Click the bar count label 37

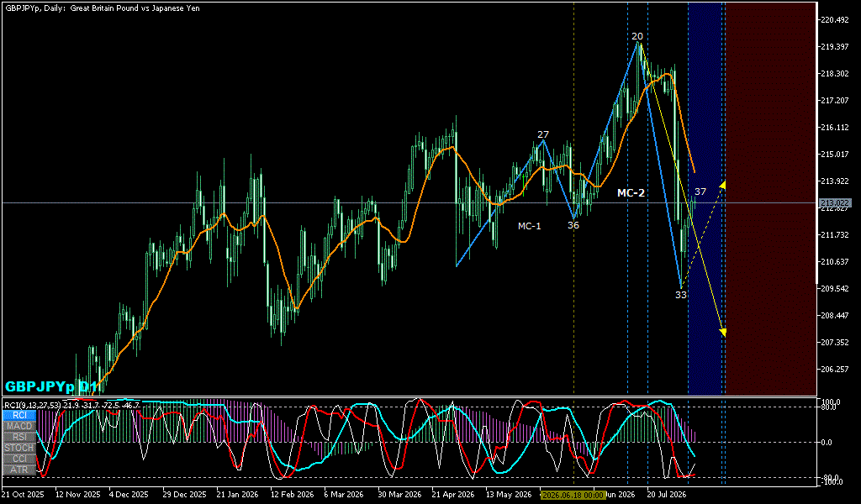[x=700, y=192]
